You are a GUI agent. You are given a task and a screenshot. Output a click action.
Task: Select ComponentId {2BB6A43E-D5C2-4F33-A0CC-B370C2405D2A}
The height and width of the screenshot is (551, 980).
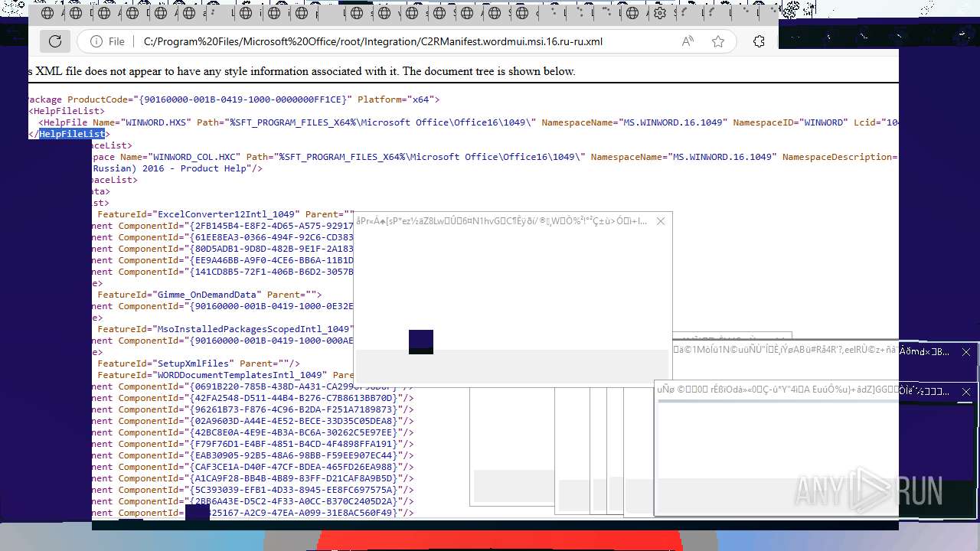(x=294, y=501)
